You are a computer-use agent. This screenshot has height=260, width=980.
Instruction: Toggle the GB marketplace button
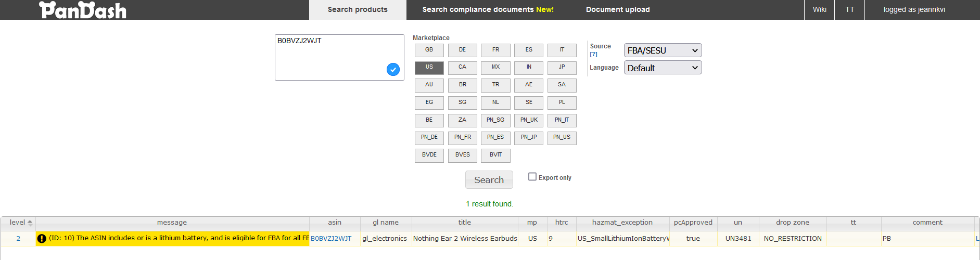(429, 50)
